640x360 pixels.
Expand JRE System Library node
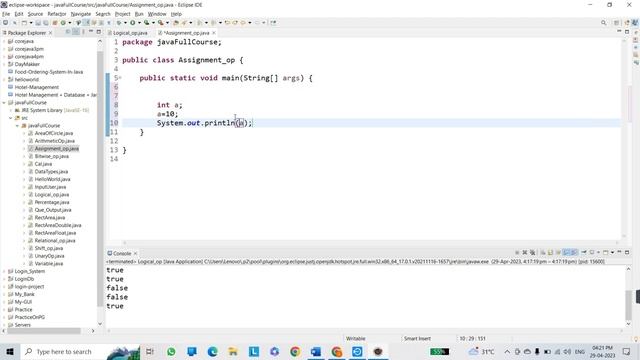pos(11,110)
